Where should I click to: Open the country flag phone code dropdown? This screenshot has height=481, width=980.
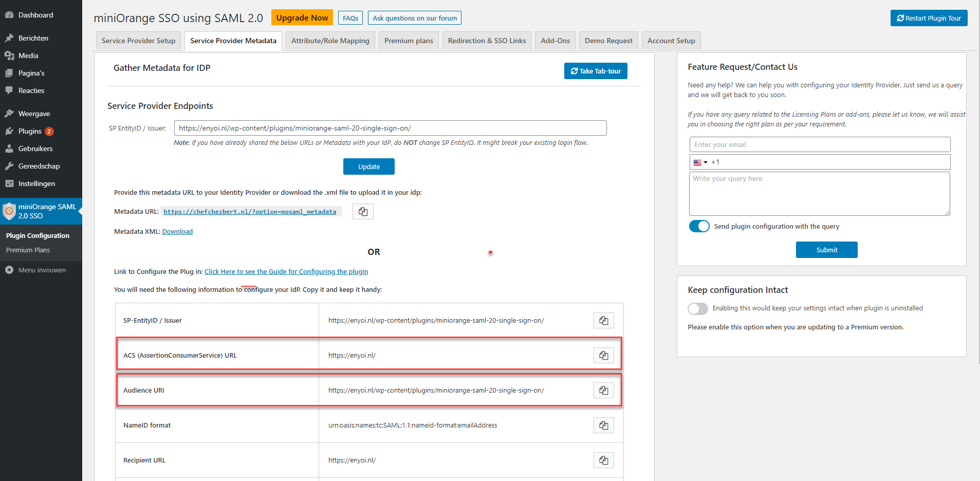(x=700, y=162)
